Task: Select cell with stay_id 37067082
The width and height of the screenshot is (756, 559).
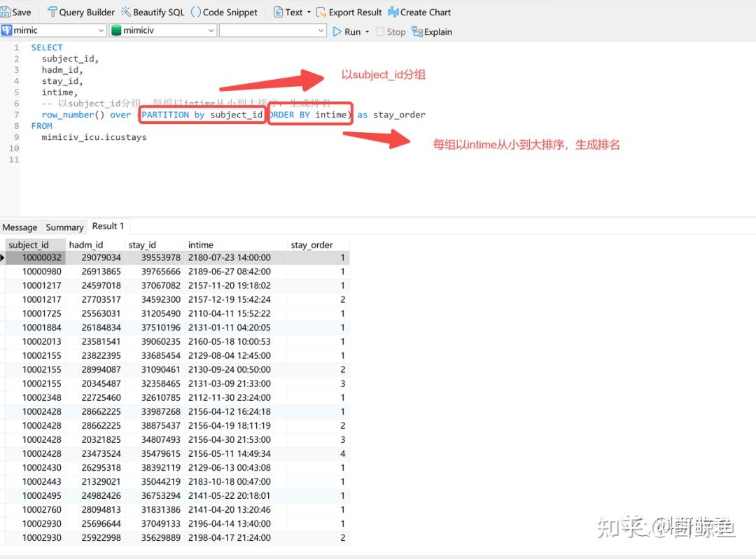Action: (x=155, y=285)
